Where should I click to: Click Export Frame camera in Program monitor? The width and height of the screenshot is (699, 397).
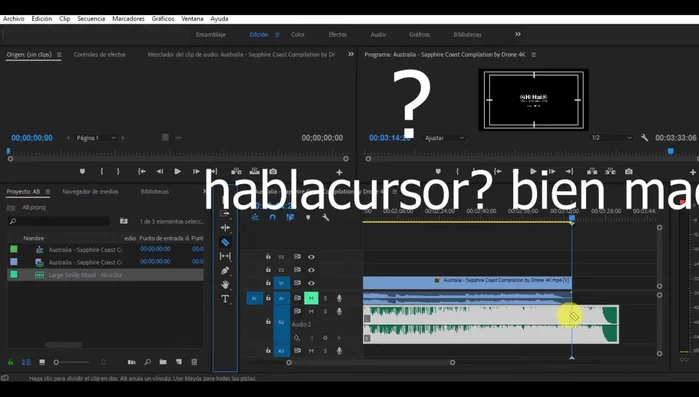[629, 172]
